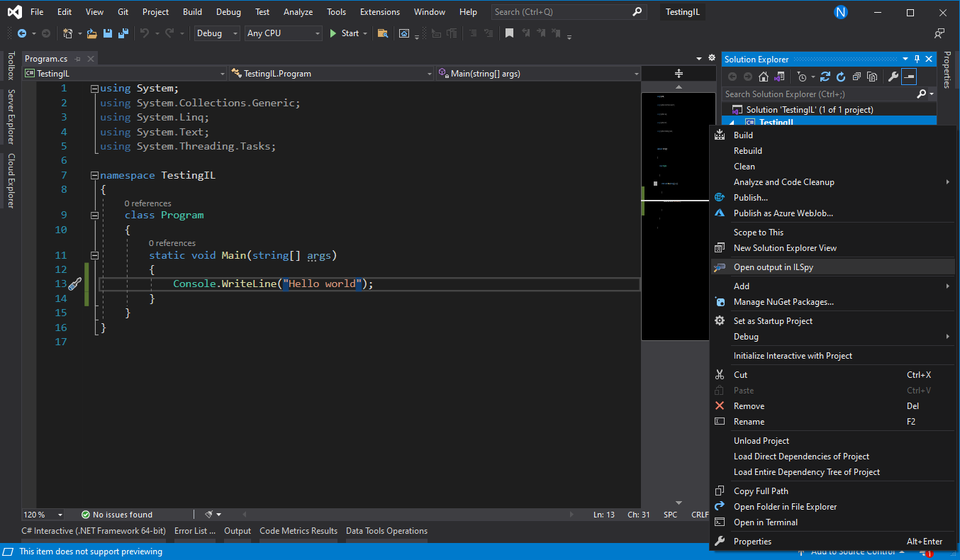Viewport: 960px width, 560px height.
Task: Open the Main(string[] args) member dropdown
Action: 538,74
